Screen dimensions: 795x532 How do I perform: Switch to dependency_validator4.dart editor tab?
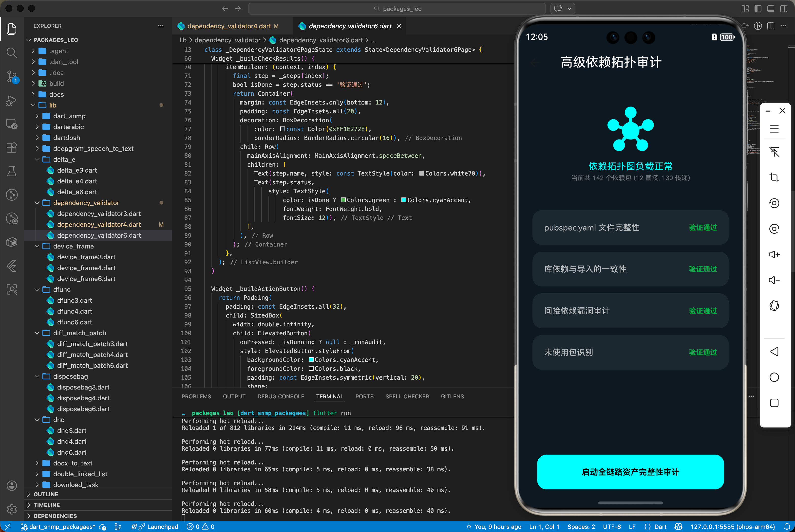point(229,26)
